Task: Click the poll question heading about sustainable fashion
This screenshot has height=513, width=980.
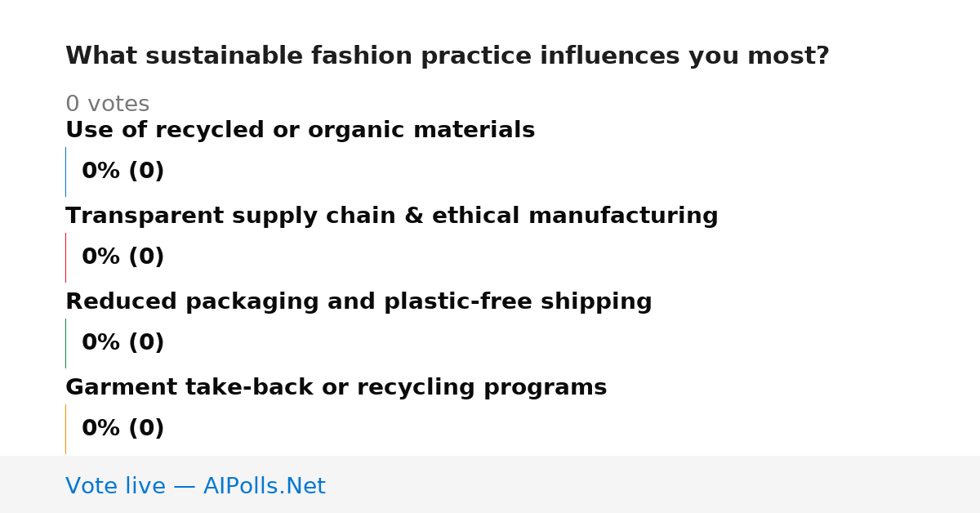Action: [447, 56]
